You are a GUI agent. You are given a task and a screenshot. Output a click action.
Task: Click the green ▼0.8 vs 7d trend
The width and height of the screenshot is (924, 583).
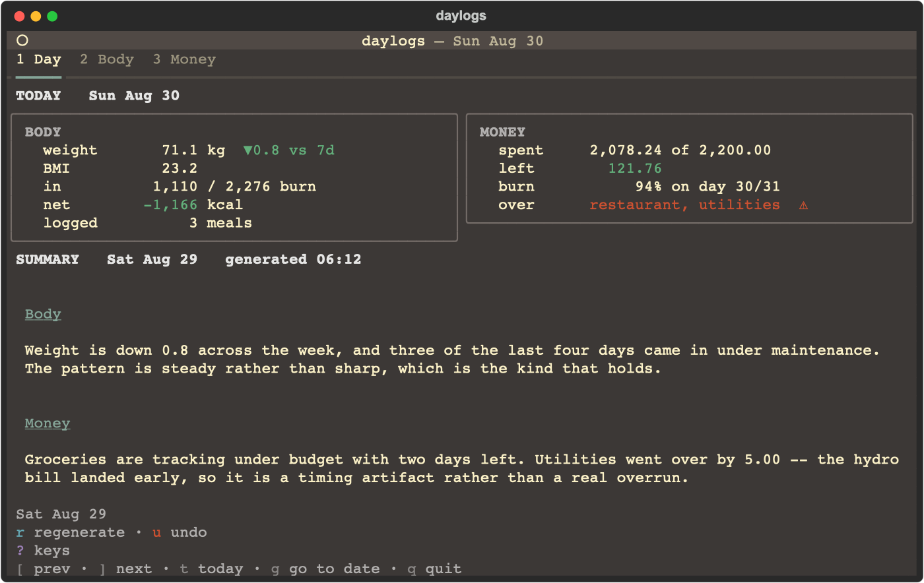pos(289,150)
